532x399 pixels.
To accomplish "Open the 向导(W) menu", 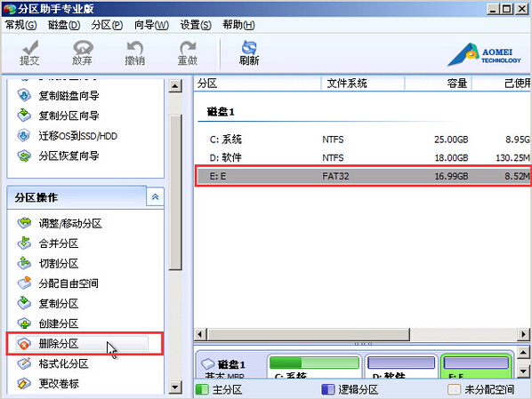I will pyautogui.click(x=151, y=25).
